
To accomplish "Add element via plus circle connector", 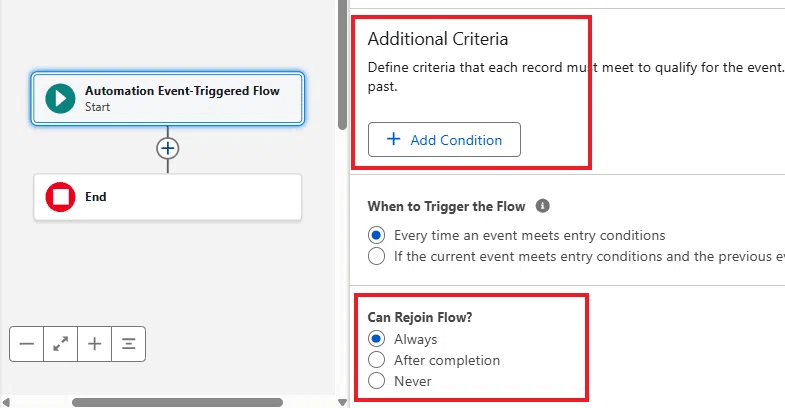I will point(168,148).
